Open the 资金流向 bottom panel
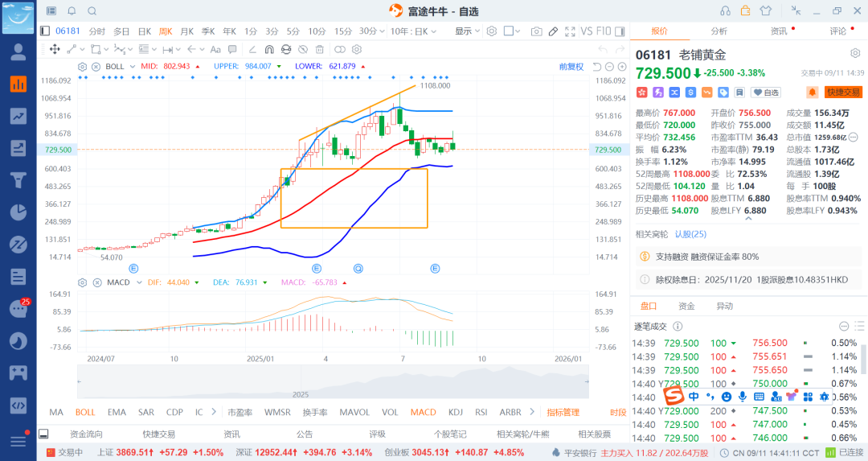The width and height of the screenshot is (868, 461). [86, 434]
